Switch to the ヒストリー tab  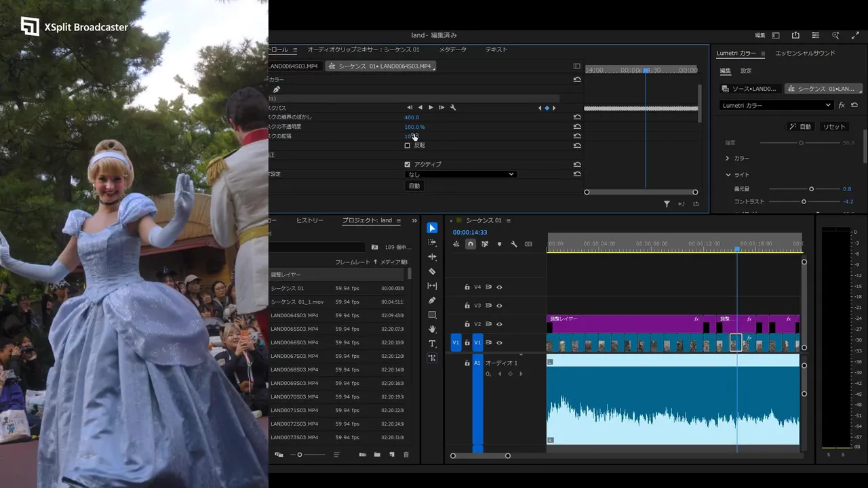click(x=309, y=220)
